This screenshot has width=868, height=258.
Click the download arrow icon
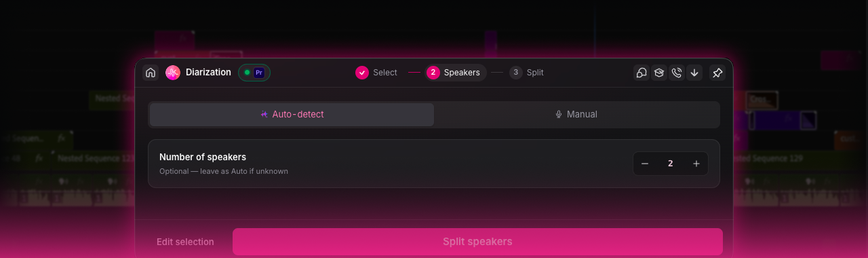(694, 73)
